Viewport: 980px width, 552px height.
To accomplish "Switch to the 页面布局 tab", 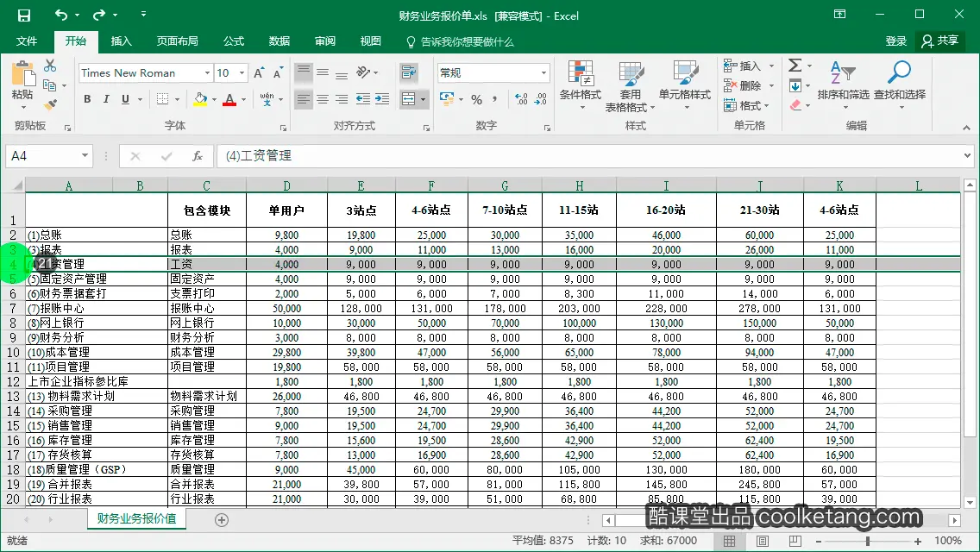I will [177, 41].
